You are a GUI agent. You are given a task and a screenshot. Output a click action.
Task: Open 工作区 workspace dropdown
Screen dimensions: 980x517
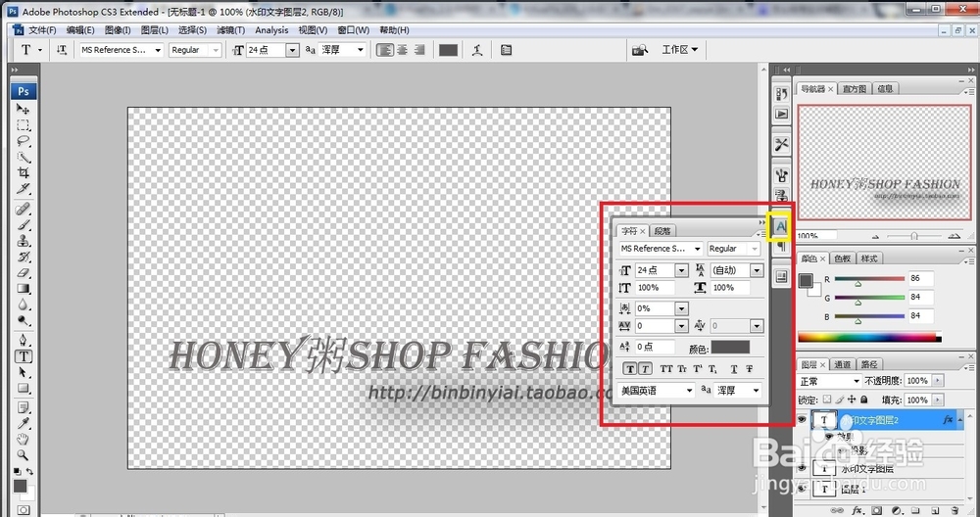[x=679, y=49]
